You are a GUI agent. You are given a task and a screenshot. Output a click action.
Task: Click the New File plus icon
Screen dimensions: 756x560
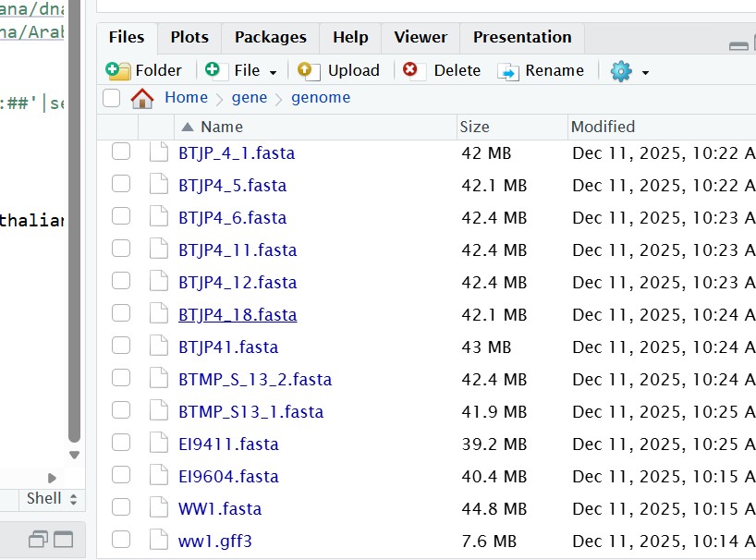coord(213,71)
